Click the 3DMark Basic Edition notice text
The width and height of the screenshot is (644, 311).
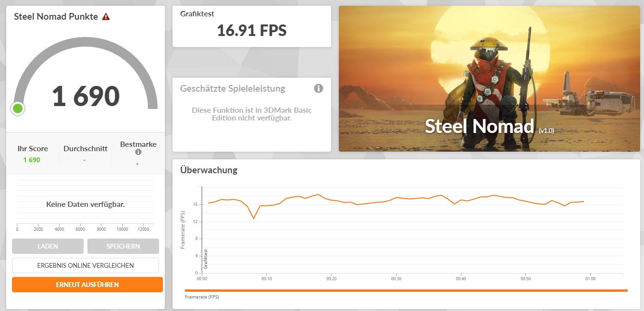(x=252, y=114)
